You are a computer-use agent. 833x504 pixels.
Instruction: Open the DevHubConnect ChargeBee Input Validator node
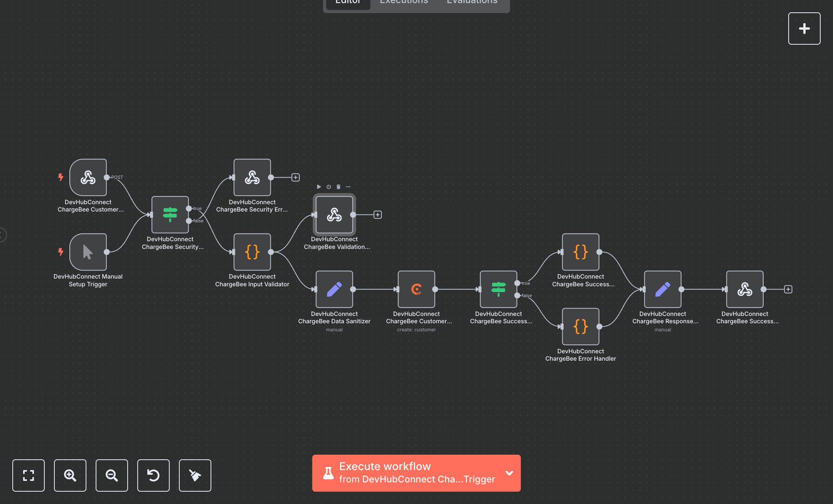[x=252, y=252]
